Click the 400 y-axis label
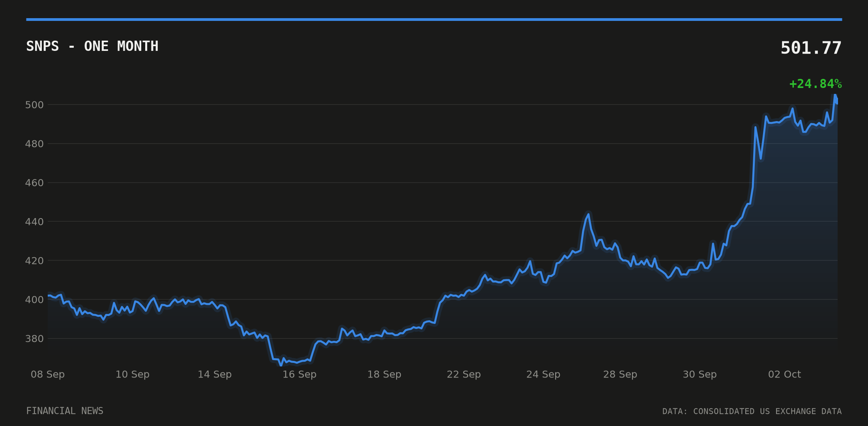 point(34,300)
